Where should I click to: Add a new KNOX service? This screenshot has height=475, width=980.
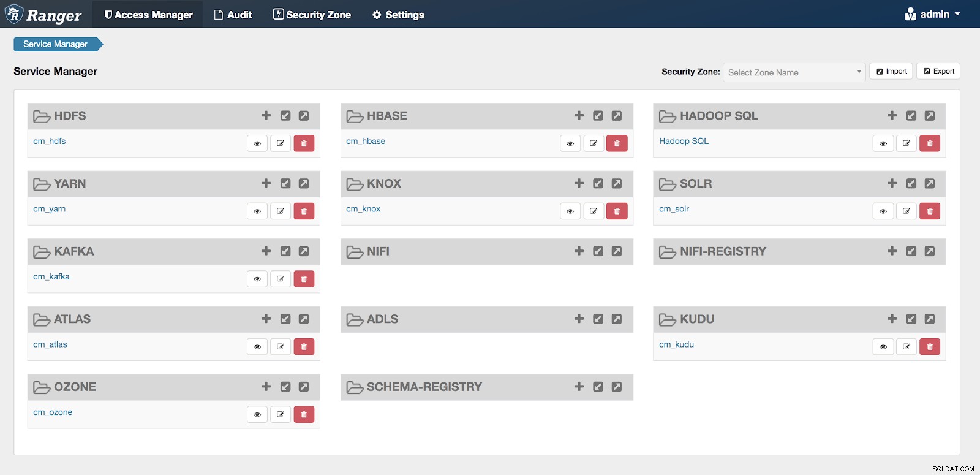point(579,183)
